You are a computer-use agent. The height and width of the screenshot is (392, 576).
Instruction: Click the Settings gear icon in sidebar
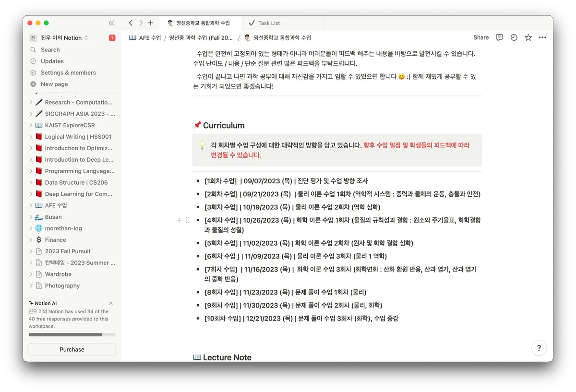tap(33, 73)
